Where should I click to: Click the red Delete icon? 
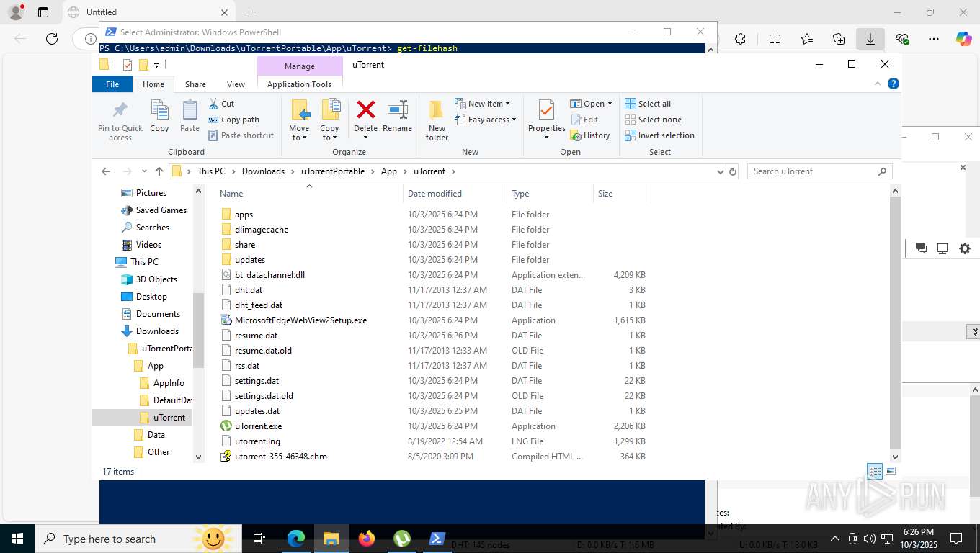(366, 110)
